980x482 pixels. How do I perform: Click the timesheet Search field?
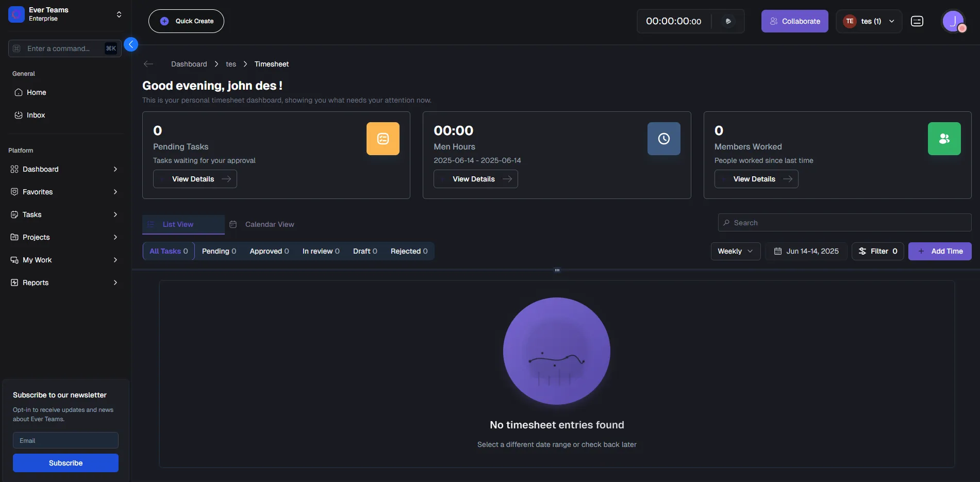click(844, 223)
